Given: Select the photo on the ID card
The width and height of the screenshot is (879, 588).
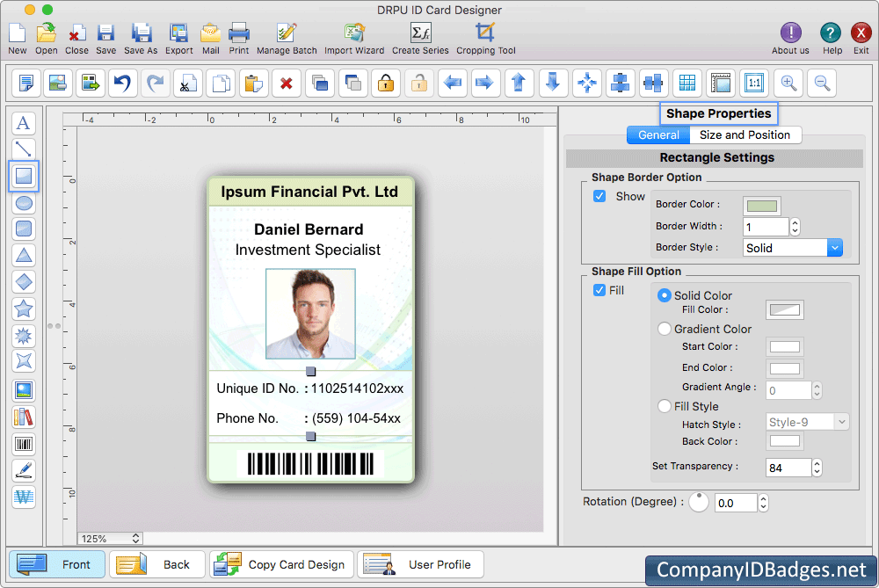Looking at the screenshot, I should coord(310,314).
